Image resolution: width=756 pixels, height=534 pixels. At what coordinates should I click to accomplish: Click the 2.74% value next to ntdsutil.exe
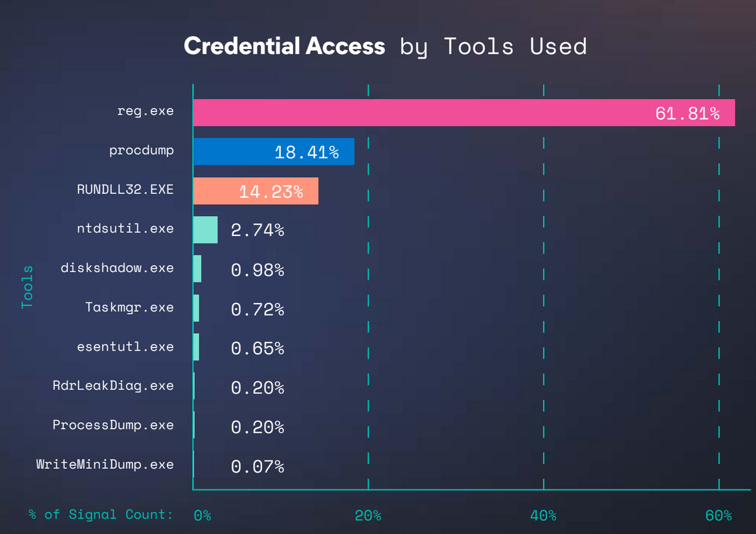coord(258,230)
